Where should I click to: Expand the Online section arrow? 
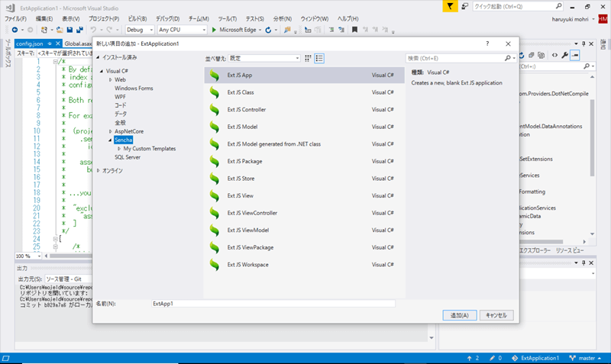[x=99, y=170]
